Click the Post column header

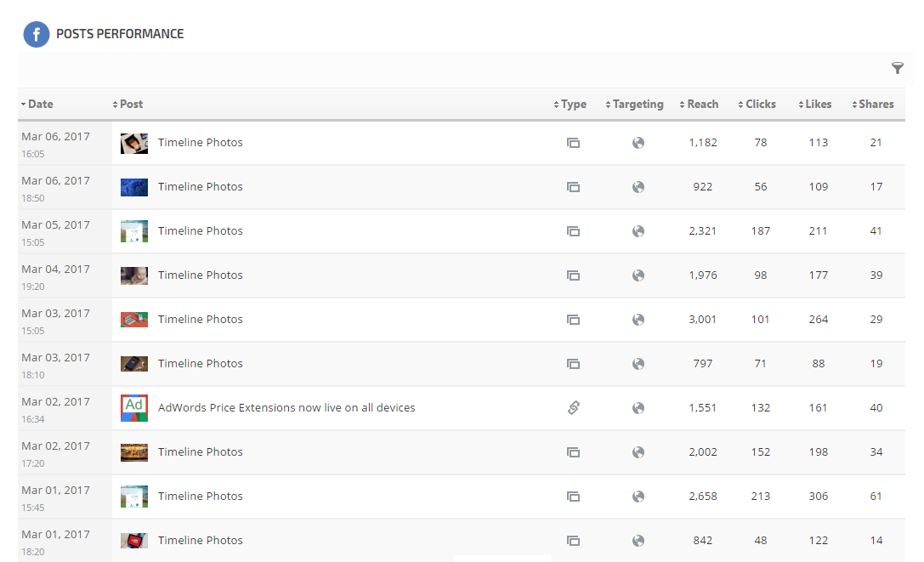[131, 105]
